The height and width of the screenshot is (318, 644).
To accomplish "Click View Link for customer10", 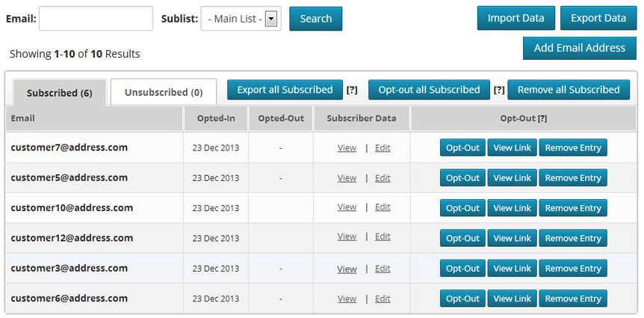I will point(513,208).
